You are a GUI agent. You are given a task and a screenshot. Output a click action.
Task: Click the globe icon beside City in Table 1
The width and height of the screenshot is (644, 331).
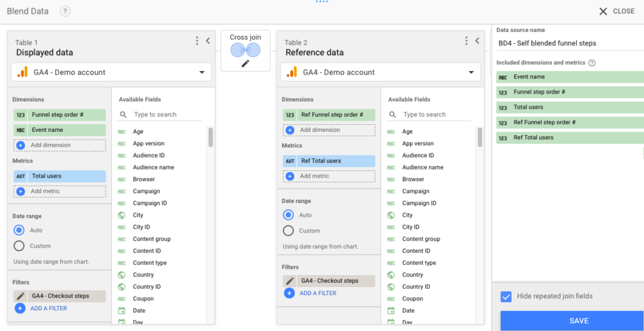coord(121,215)
